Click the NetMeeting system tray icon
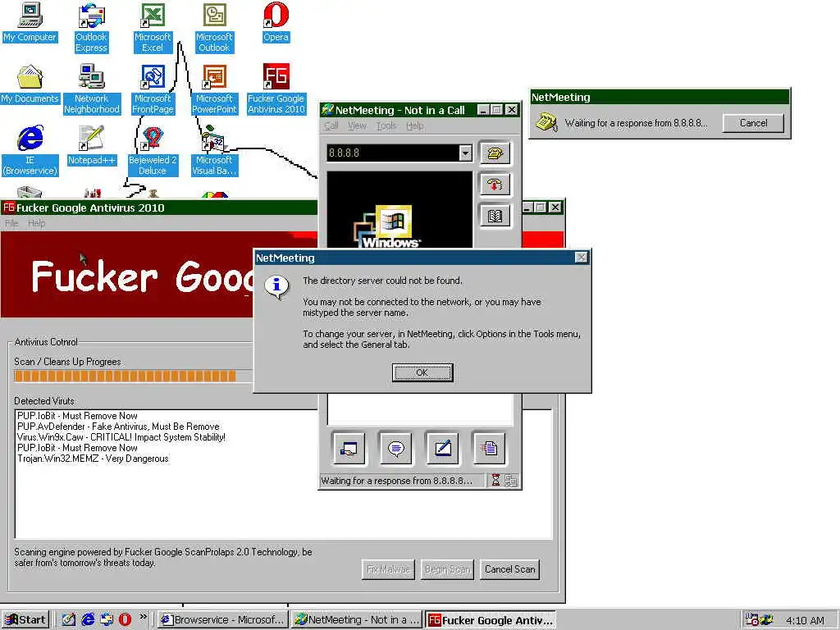Screen dimensions: 840x630 coord(767,619)
